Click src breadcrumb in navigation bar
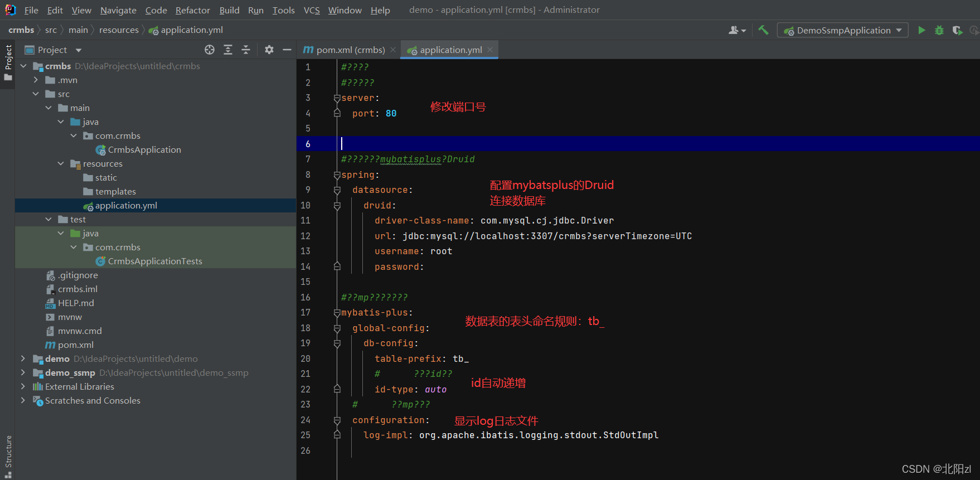Image resolution: width=980 pixels, height=480 pixels. click(51, 30)
